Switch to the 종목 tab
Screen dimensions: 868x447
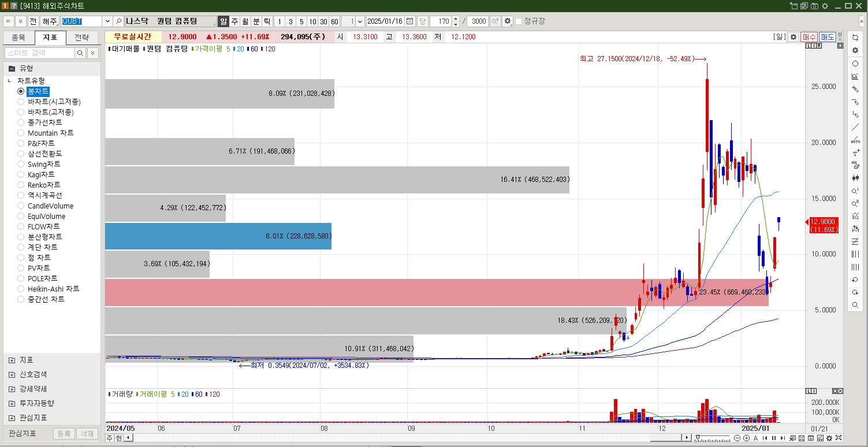[18, 38]
